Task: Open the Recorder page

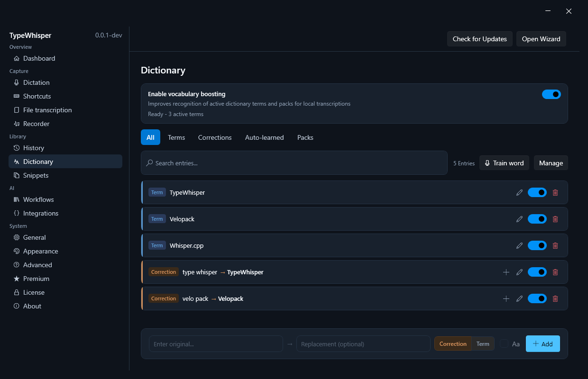Action: (65, 124)
